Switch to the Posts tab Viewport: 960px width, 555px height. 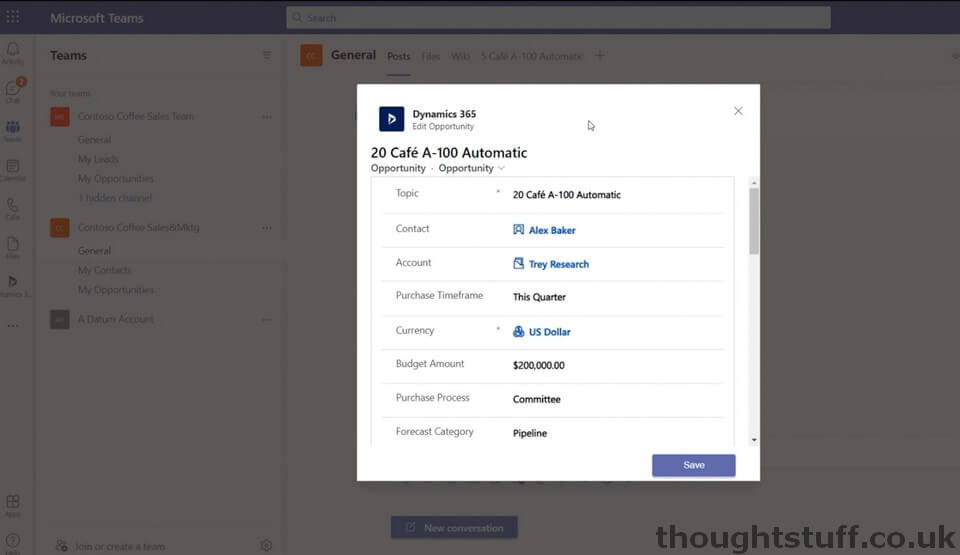pyautogui.click(x=399, y=56)
